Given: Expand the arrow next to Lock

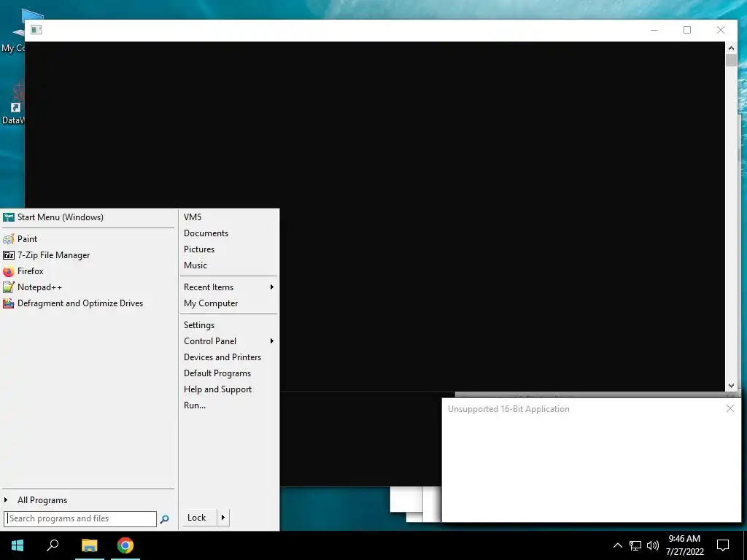Looking at the screenshot, I should (x=223, y=518).
